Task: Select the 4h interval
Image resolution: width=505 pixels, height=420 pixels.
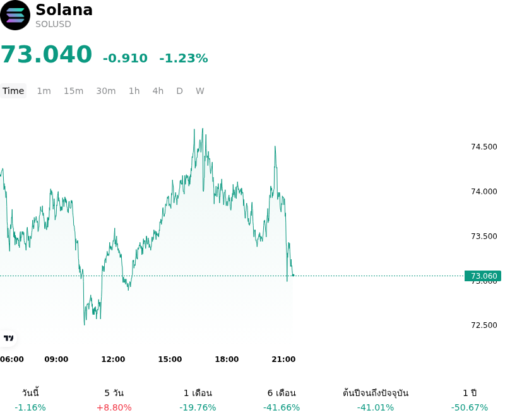Action: coord(158,91)
